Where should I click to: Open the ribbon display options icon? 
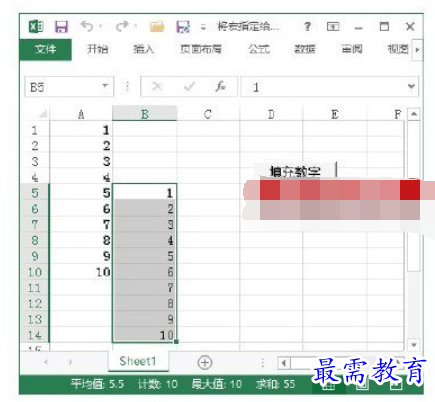tap(333, 26)
